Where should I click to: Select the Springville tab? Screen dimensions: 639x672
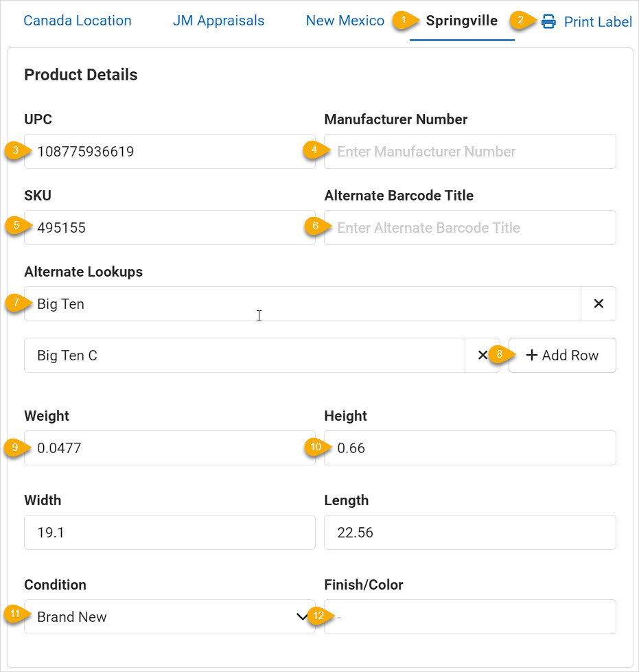coord(461,21)
